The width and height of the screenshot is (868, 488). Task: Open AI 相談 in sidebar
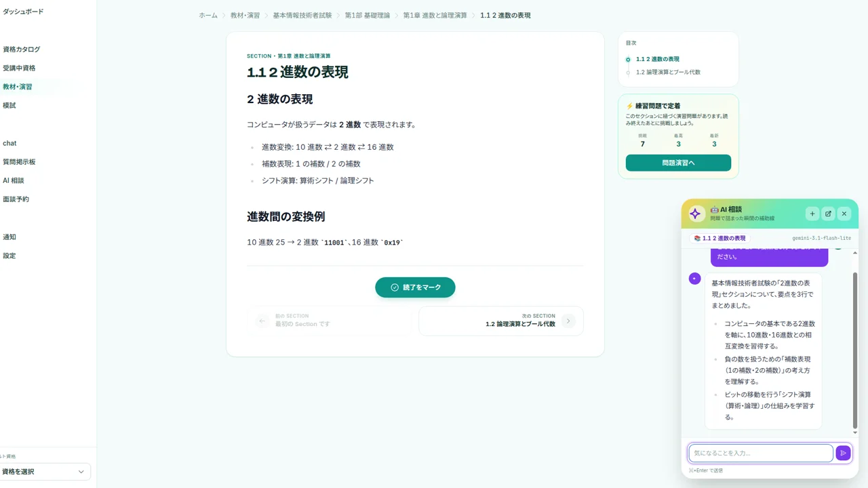click(13, 180)
